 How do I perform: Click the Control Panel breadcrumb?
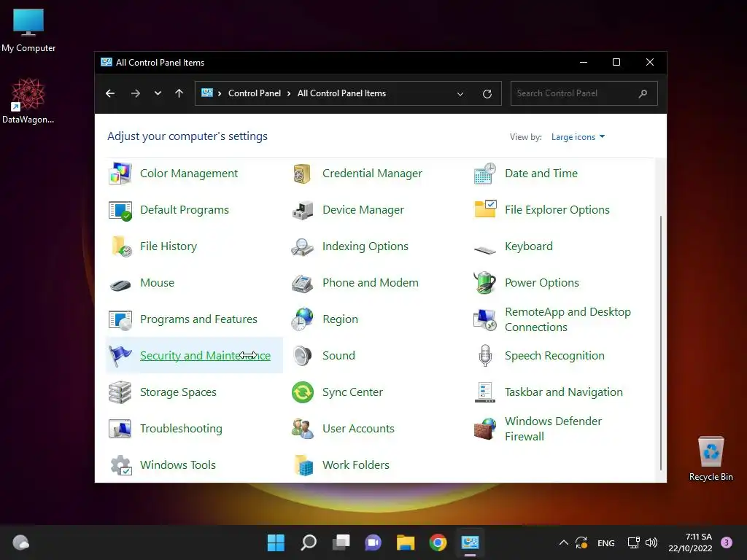pyautogui.click(x=255, y=93)
